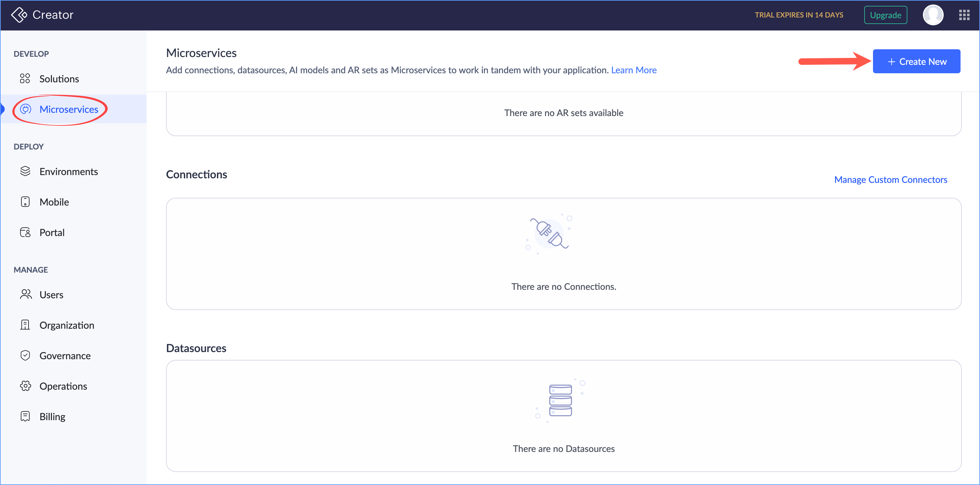The width and height of the screenshot is (980, 485).
Task: Click the Environments layers icon
Action: 25,172
